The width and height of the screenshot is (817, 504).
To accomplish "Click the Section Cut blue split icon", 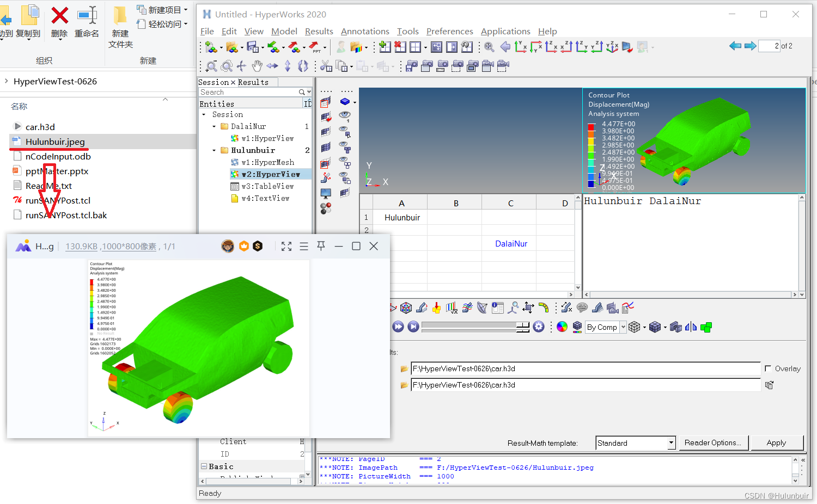I will pos(691,327).
